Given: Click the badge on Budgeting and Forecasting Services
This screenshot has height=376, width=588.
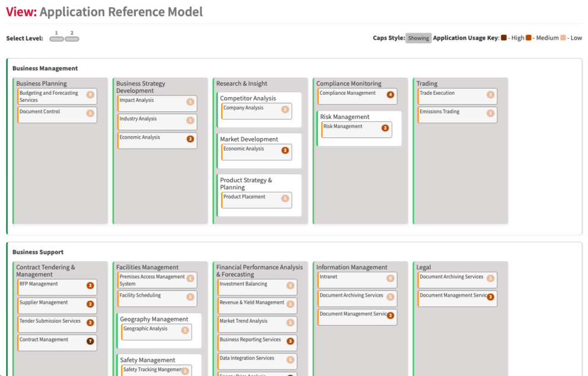Looking at the screenshot, I should (x=90, y=95).
